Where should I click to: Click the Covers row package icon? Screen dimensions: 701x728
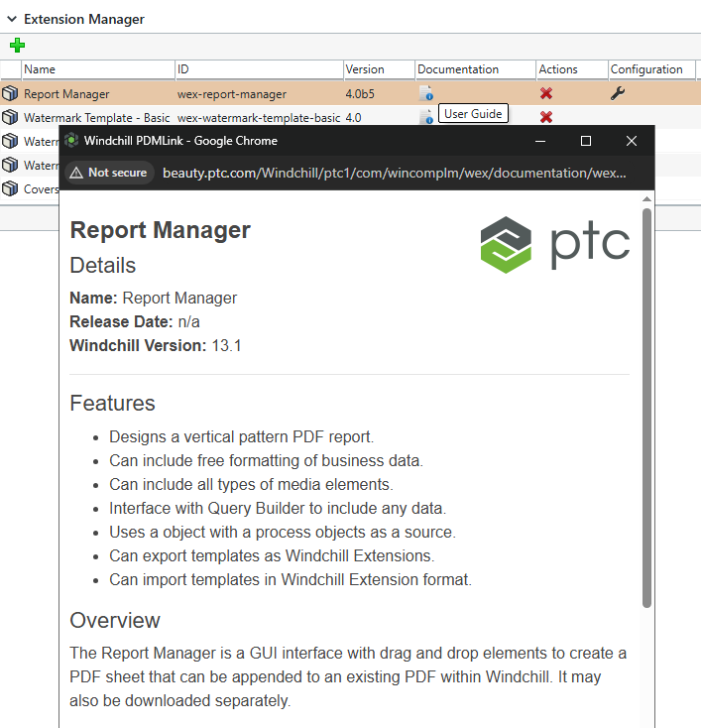pos(10,188)
